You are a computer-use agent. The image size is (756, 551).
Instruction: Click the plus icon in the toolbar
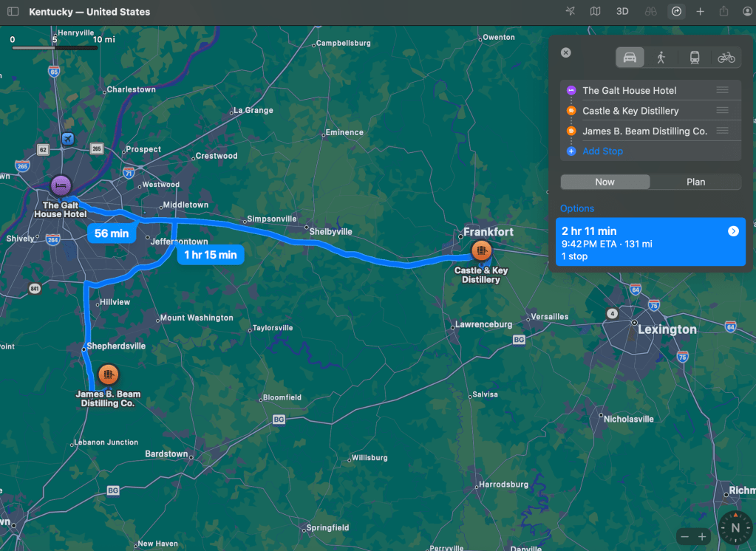tap(700, 12)
